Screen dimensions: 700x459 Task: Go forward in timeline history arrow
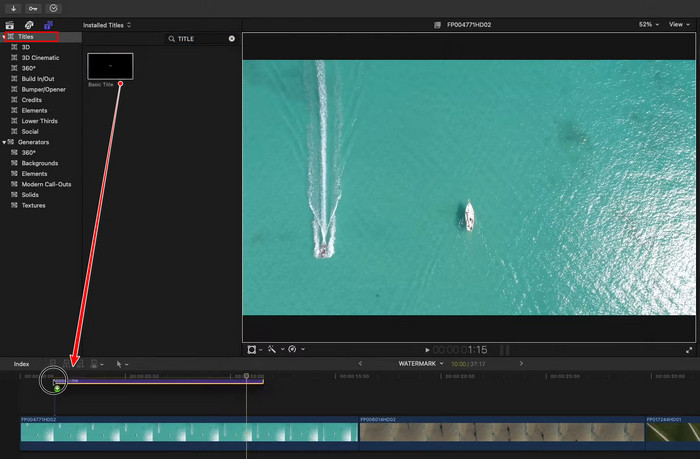[521, 363]
